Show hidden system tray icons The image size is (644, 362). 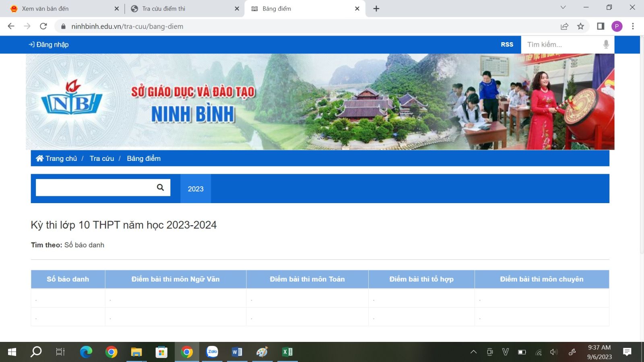(474, 352)
